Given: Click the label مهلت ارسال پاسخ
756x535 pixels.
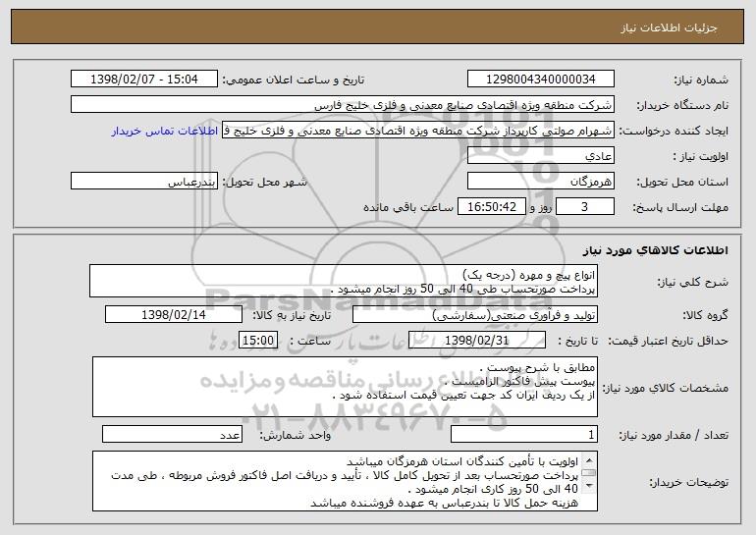Looking at the screenshot, I should pyautogui.click(x=680, y=208).
